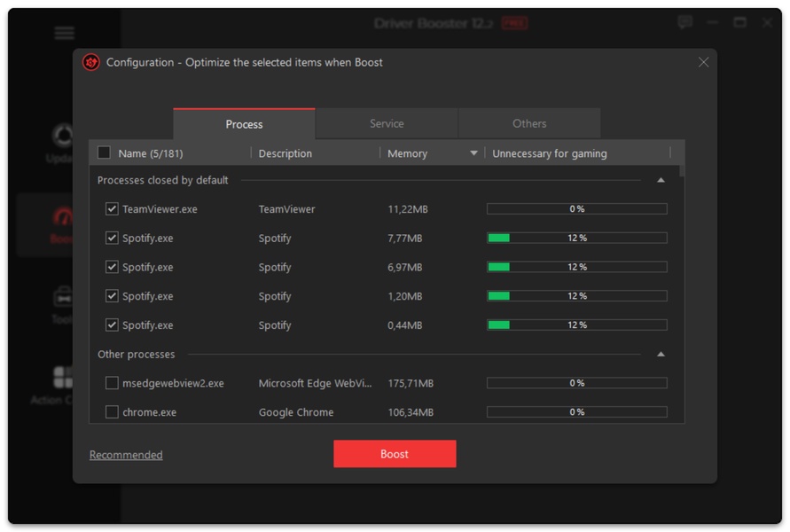Click the Memory column sort arrow

click(473, 153)
